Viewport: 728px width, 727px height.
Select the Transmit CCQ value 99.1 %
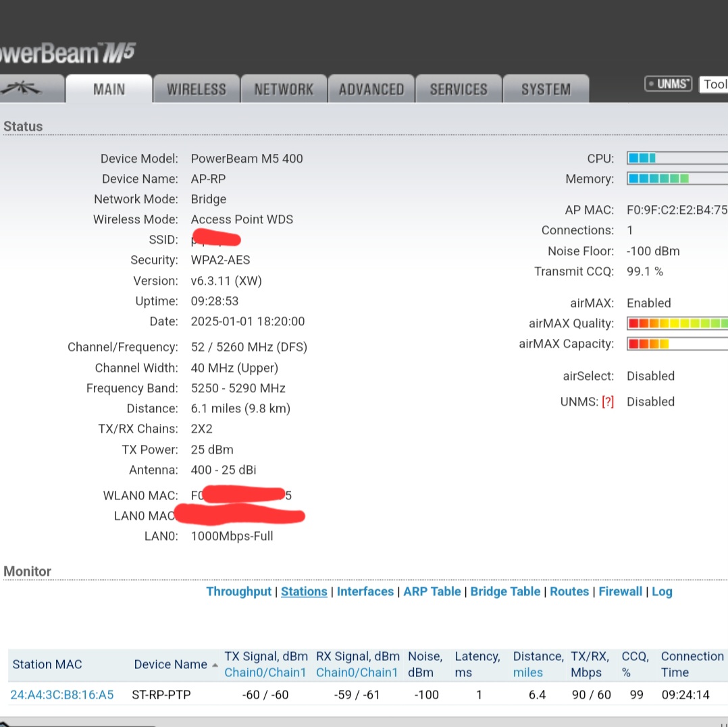tap(644, 271)
